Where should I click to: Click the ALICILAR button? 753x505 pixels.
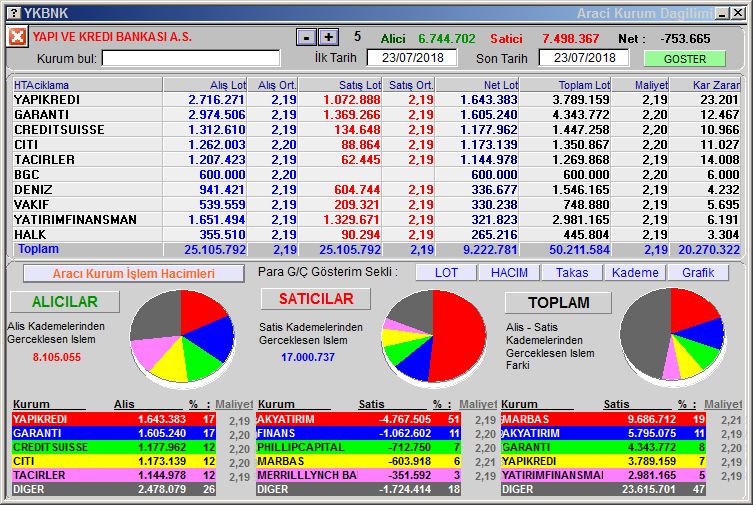coord(65,302)
